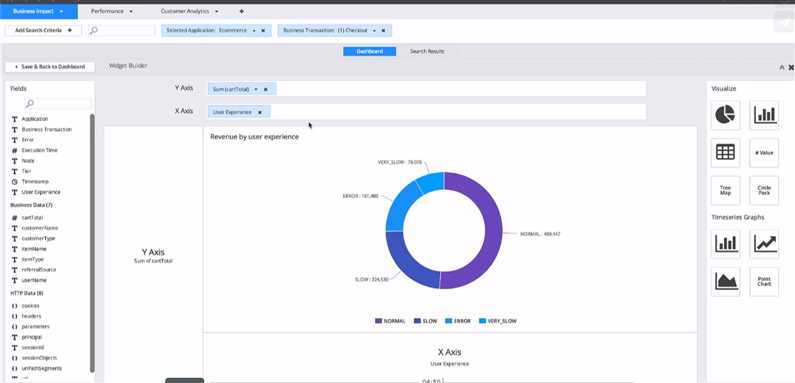
Task: Select the parameters field
Action: [x=35, y=327]
